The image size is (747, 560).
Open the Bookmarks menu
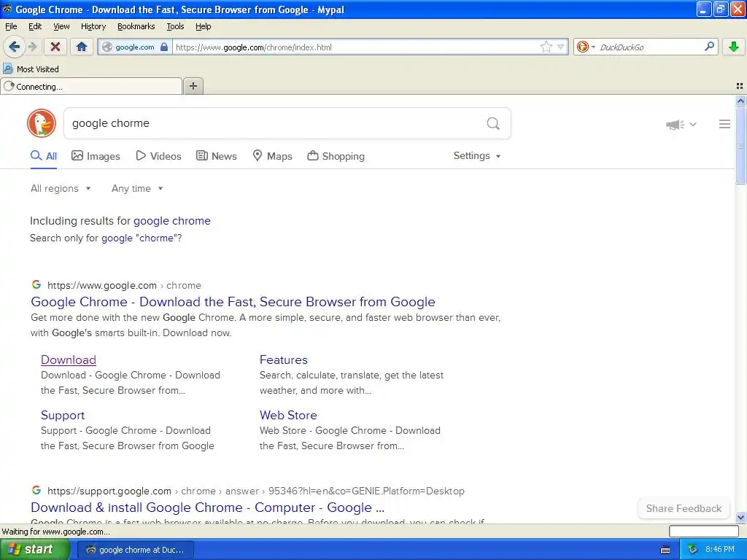pos(136,26)
